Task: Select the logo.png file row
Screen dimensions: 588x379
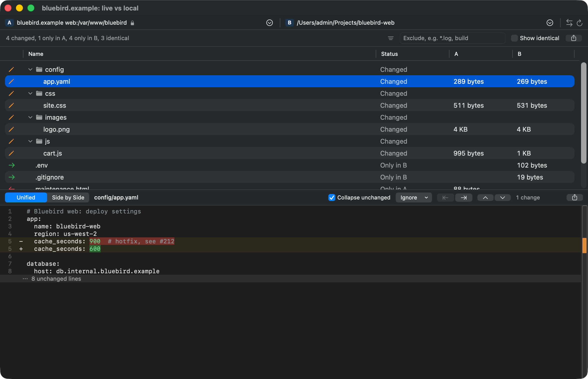Action: click(x=290, y=129)
